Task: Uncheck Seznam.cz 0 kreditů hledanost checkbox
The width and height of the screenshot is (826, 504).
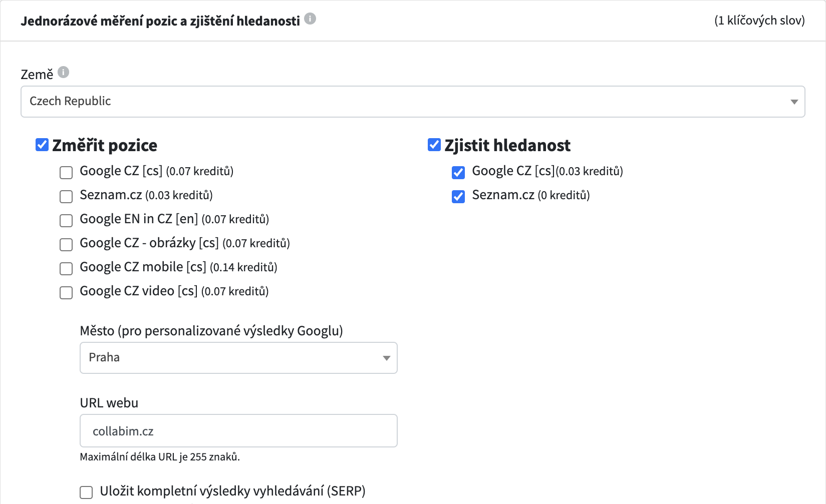Action: [458, 197]
